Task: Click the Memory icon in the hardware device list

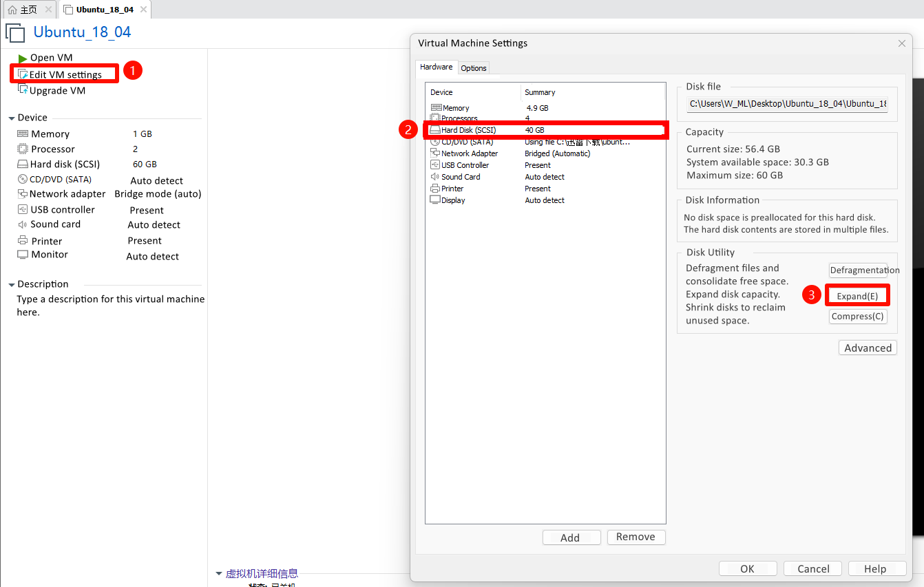Action: point(435,108)
